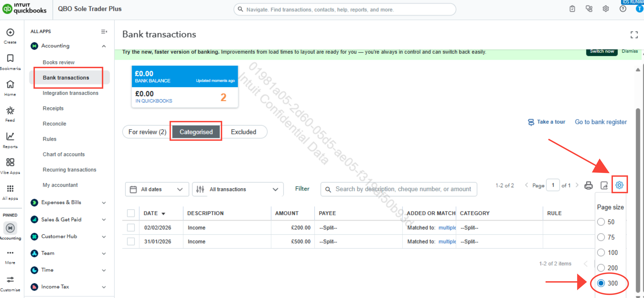Image resolution: width=644 pixels, height=298 pixels.
Task: Open the All dates dropdown
Action: point(157,189)
